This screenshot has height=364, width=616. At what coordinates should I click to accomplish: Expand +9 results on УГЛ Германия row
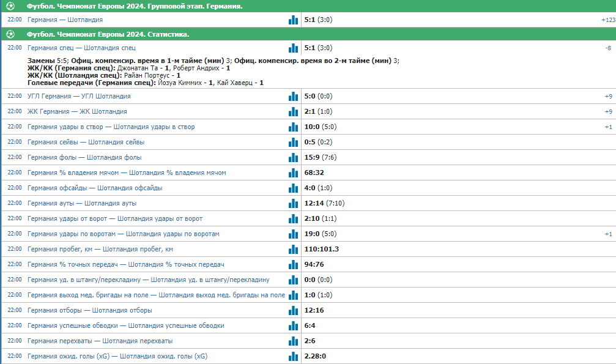pyautogui.click(x=608, y=96)
